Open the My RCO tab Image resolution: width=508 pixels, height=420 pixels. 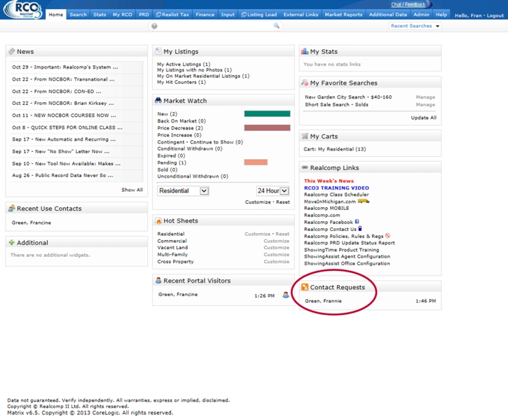[122, 15]
